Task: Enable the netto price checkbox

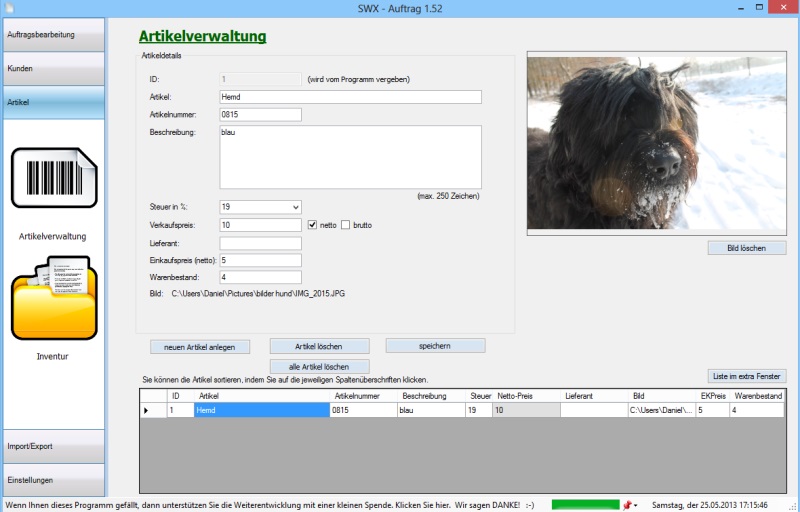Action: (312, 225)
